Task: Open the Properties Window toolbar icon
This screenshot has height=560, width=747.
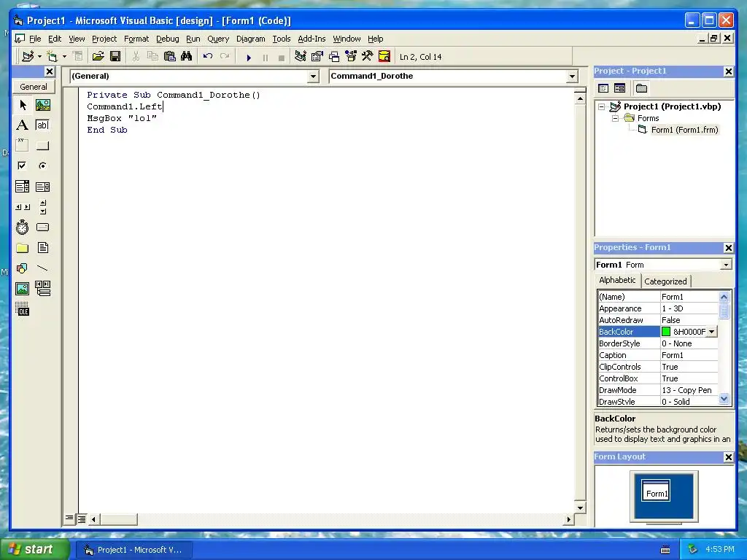Action: coord(317,56)
